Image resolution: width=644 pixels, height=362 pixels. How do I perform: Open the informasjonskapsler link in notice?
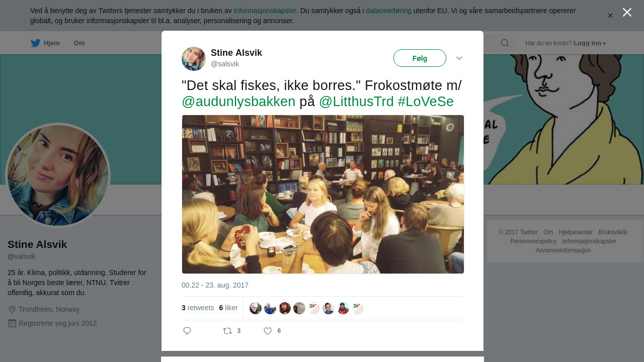coord(265,11)
